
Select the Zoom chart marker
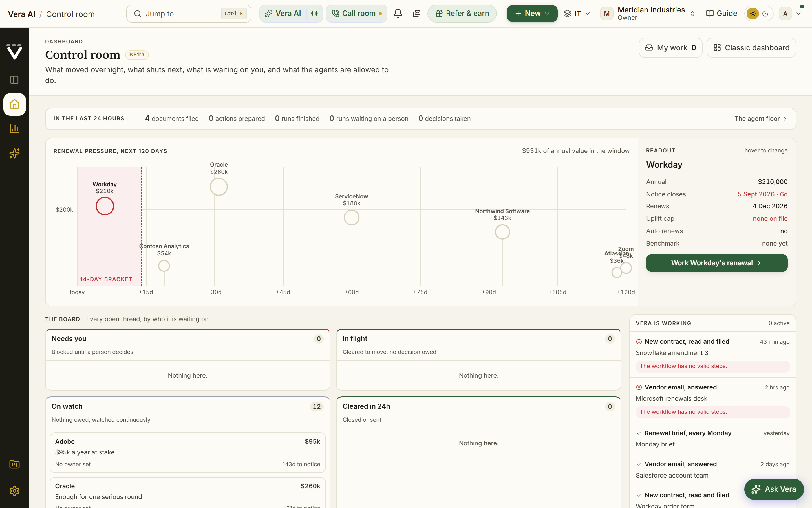coord(626,268)
